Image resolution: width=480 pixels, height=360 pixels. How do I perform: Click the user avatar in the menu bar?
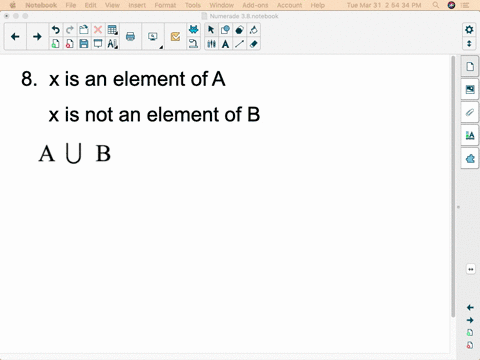tap(451, 5)
